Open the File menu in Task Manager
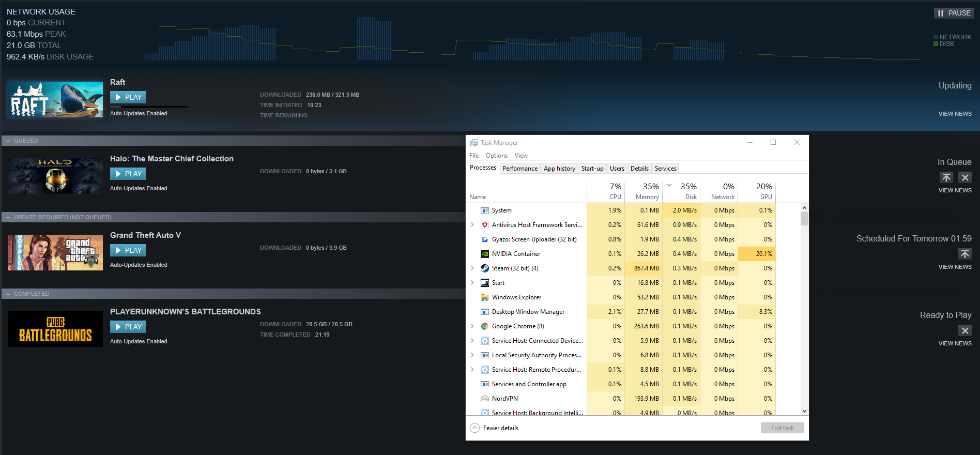This screenshot has width=980, height=455. click(x=474, y=156)
